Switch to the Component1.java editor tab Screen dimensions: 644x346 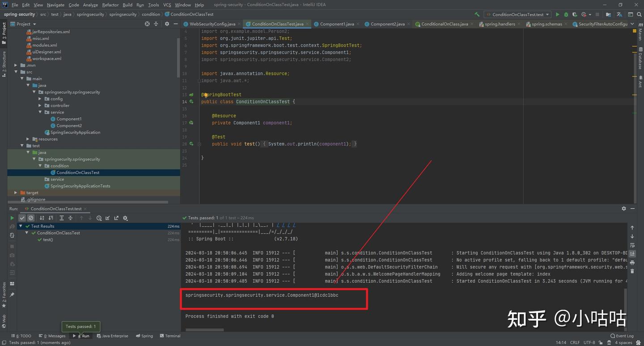(336, 24)
